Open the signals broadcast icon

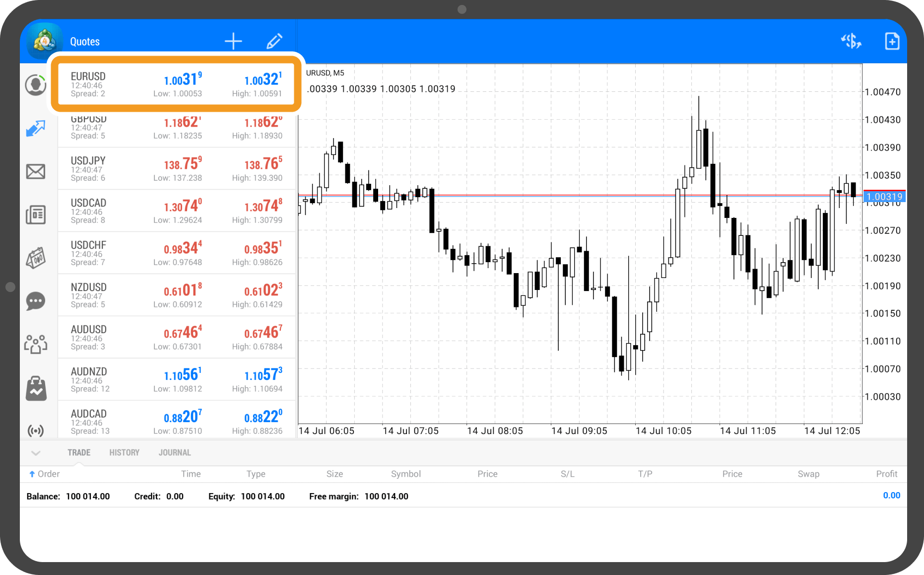(x=36, y=430)
